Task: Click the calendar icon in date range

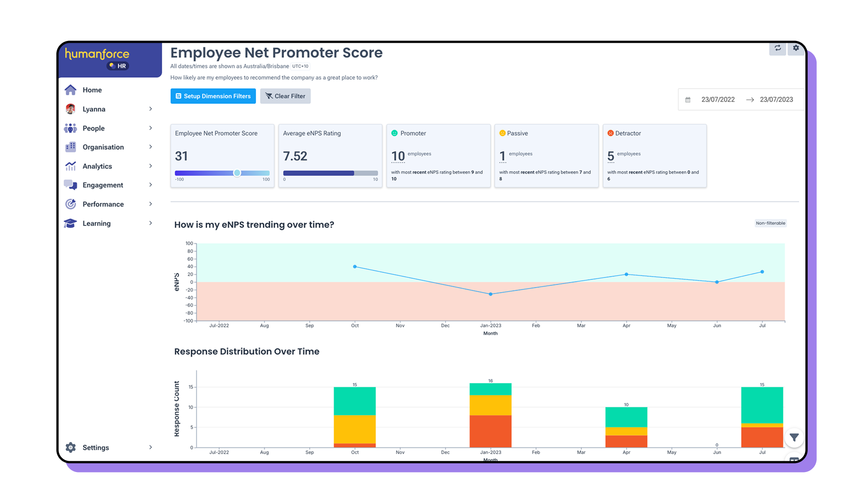Action: pos(688,100)
